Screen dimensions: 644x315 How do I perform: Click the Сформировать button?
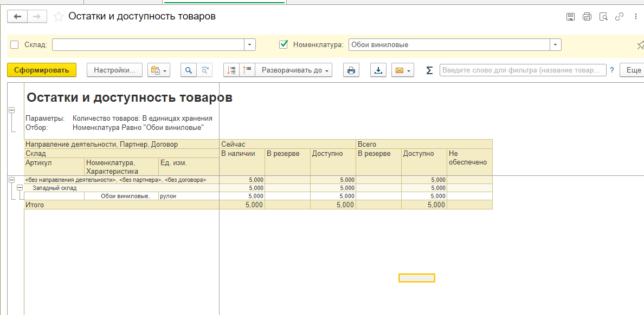tap(42, 70)
